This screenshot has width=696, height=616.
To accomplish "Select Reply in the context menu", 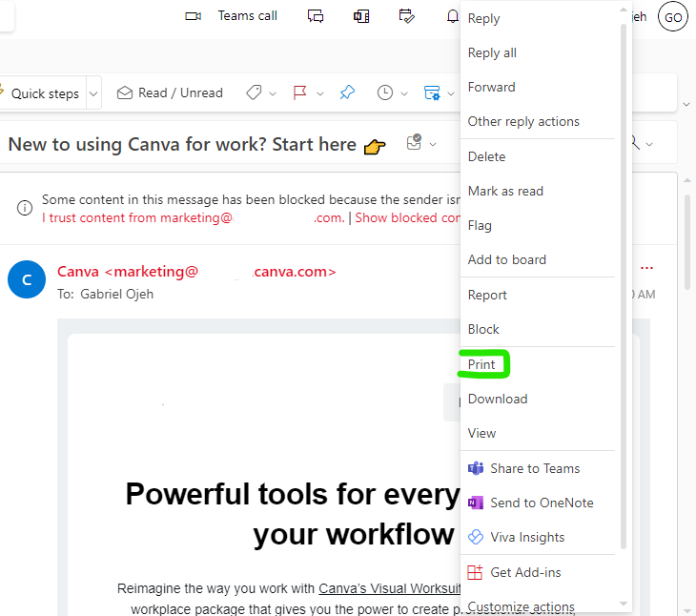I will click(538, 19).
